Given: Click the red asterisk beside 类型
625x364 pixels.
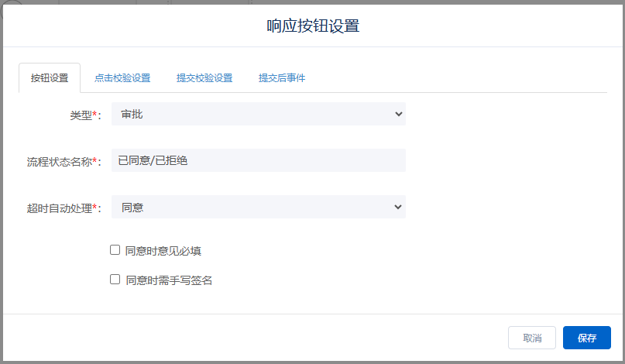Looking at the screenshot, I should pos(94,115).
